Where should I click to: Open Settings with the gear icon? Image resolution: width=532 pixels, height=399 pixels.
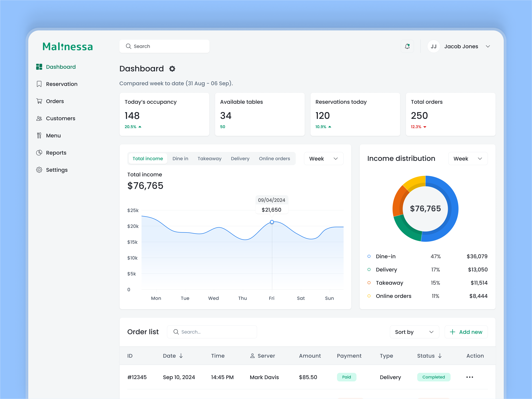(39, 170)
